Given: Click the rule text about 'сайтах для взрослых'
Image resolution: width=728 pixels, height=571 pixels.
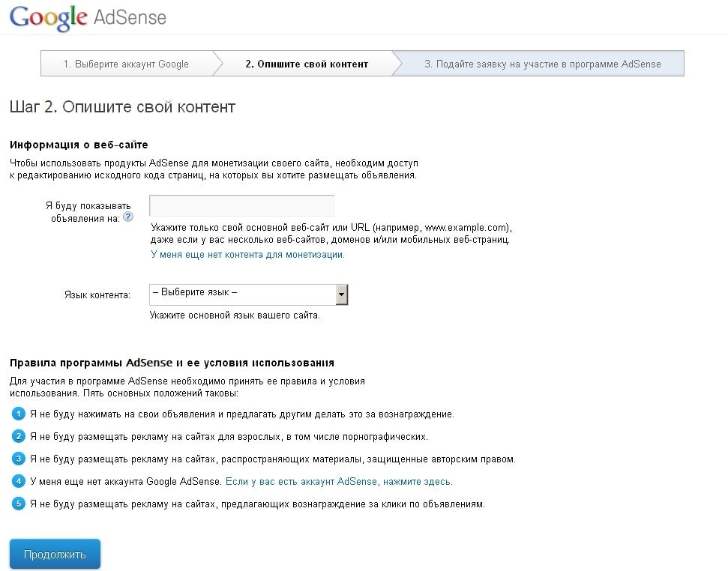Looking at the screenshot, I should pyautogui.click(x=229, y=437).
